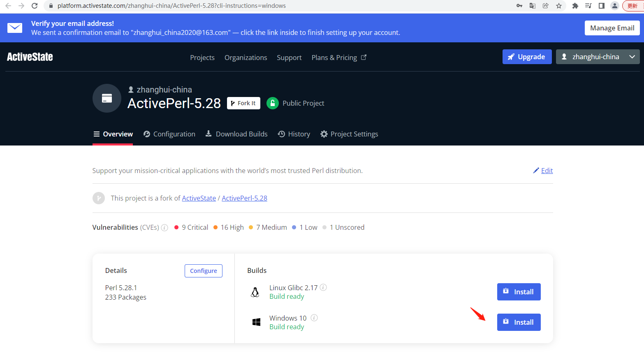Switch to the Download Builds tab
Viewport: 644px width, 358px height.
pyautogui.click(x=236, y=134)
